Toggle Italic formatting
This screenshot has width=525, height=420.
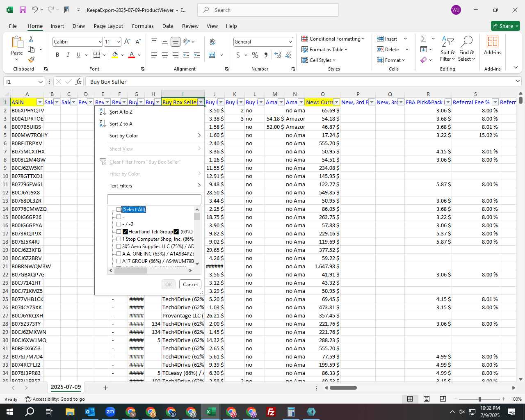[x=68, y=55]
